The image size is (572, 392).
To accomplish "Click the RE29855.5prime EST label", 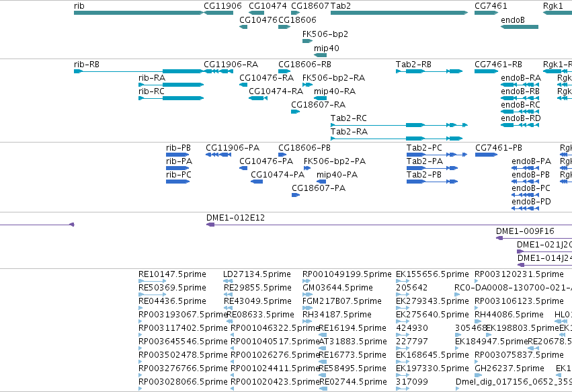I will (x=257, y=288).
